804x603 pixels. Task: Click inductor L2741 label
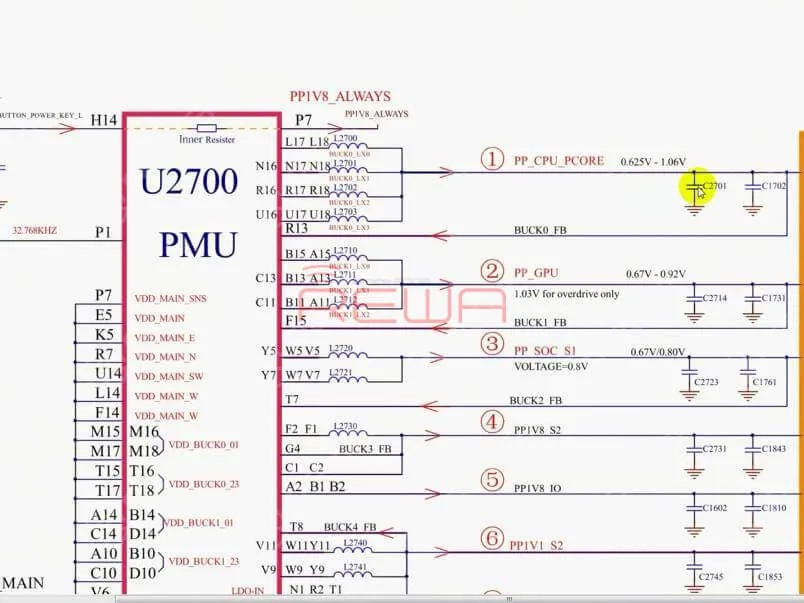coord(355,567)
